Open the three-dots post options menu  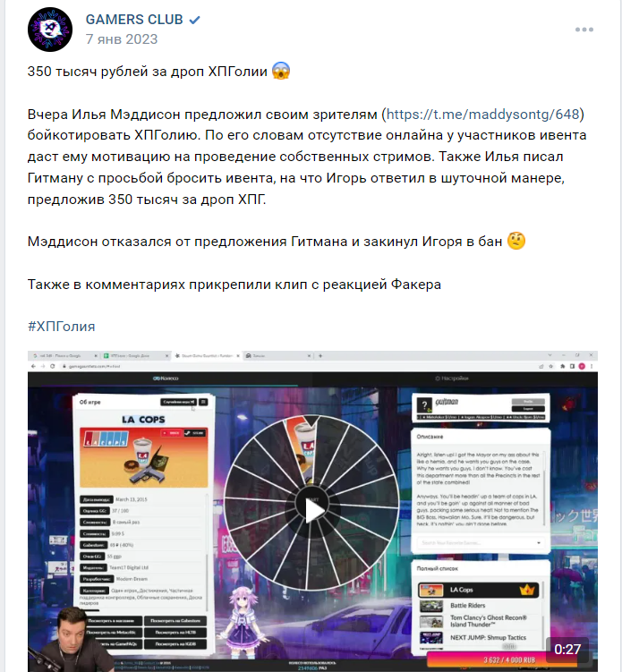584,30
